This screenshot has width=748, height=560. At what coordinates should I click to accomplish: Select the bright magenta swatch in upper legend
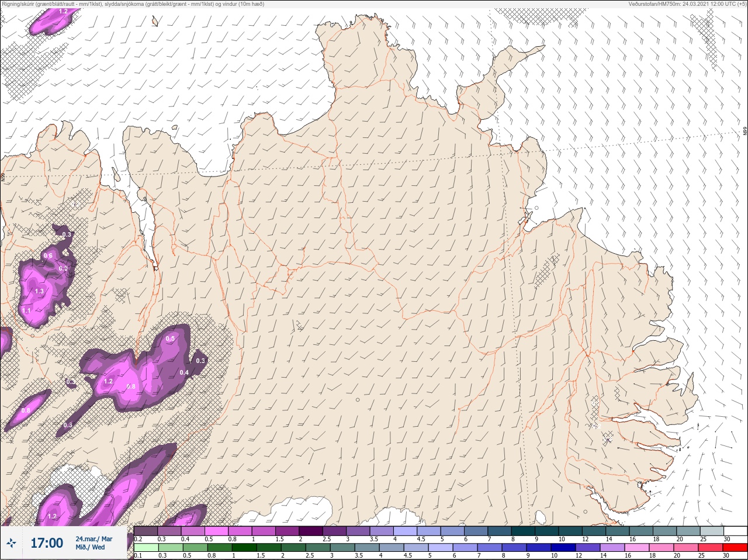coord(217,531)
